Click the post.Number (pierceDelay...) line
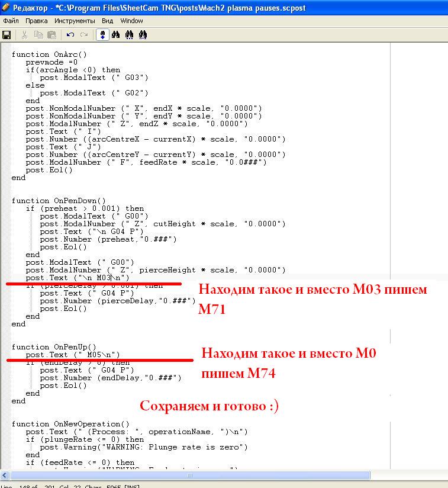The width and height of the screenshot is (448, 488). click(118, 301)
